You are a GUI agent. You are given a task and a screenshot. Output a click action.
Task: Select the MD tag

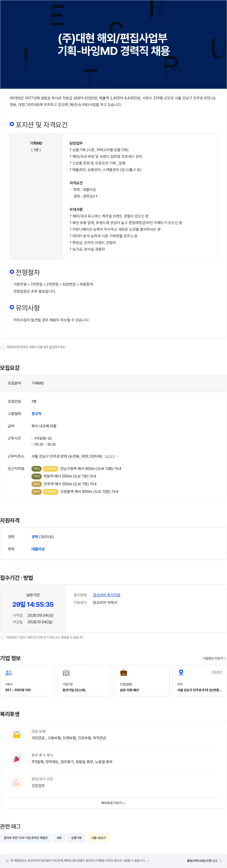click(x=59, y=838)
